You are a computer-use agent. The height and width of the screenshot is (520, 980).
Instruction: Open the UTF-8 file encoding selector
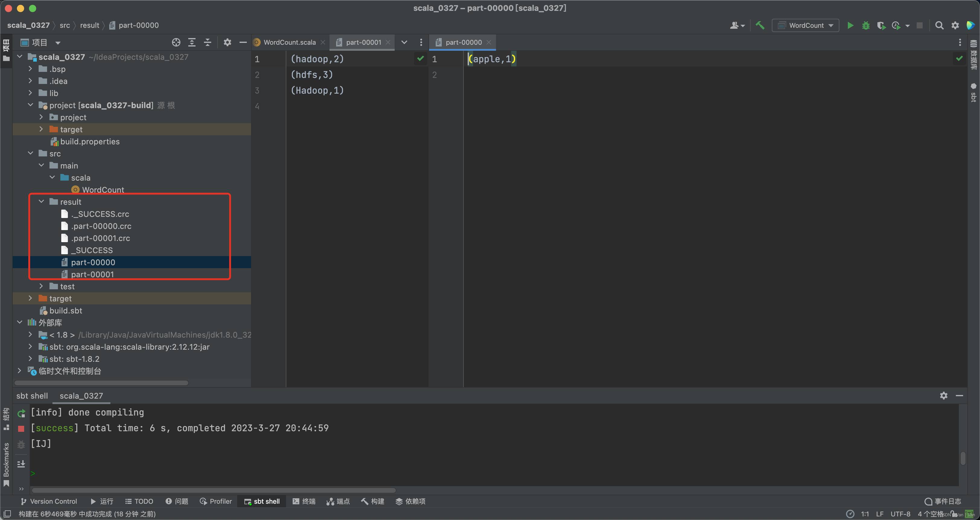pos(900,514)
